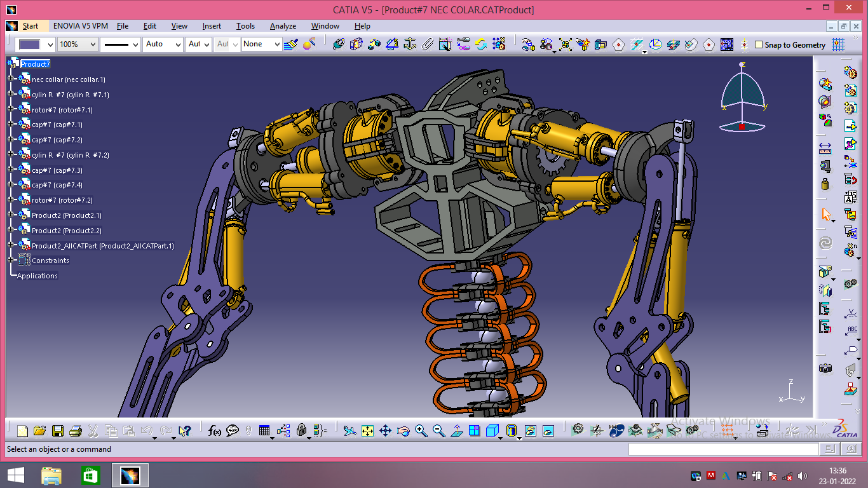Click the clock showing 13:36
The image size is (868, 488).
pyautogui.click(x=837, y=470)
